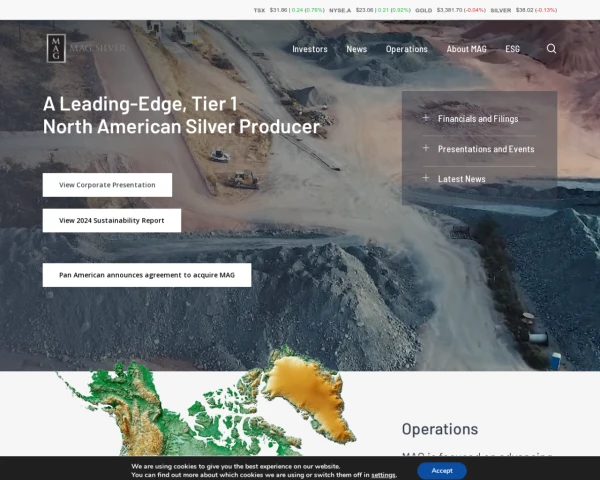Open Pan American acquisition announcement
Screen dimensions: 600x480
[x=147, y=275]
